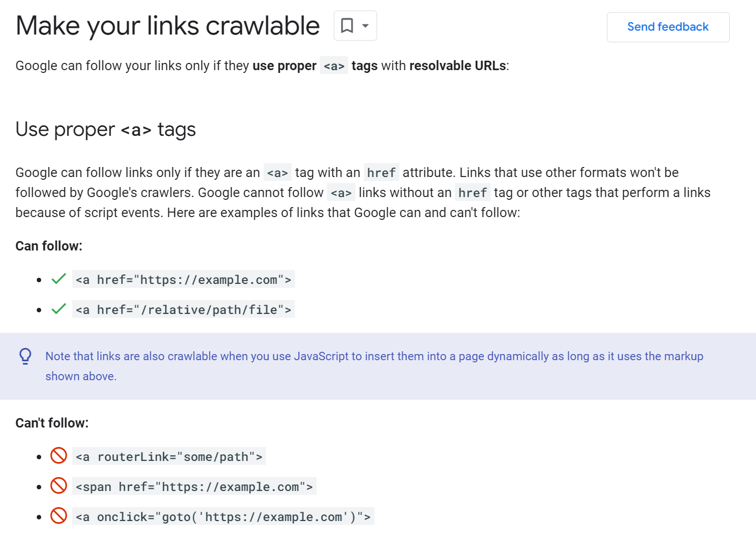Click the checkmark next to the relative path example
The width and height of the screenshot is (756, 550).
58,309
